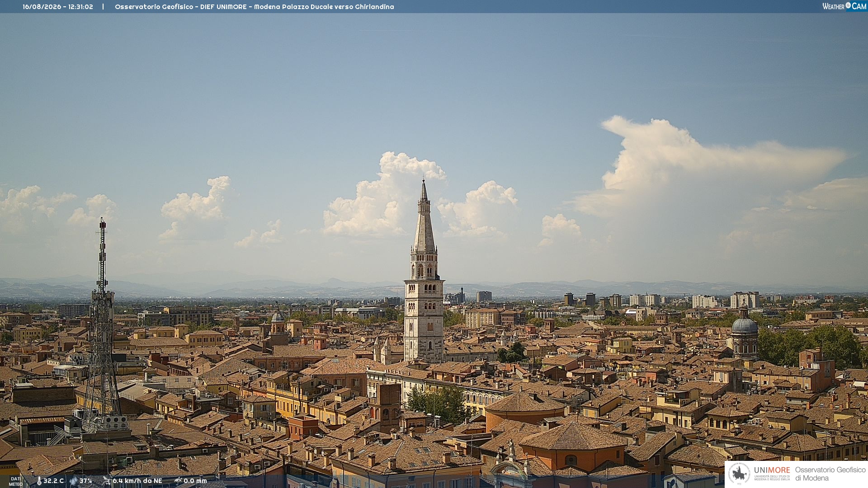Image resolution: width=868 pixels, height=488 pixels.
Task: Click the thermometer temperature icon
Action: [x=39, y=481]
